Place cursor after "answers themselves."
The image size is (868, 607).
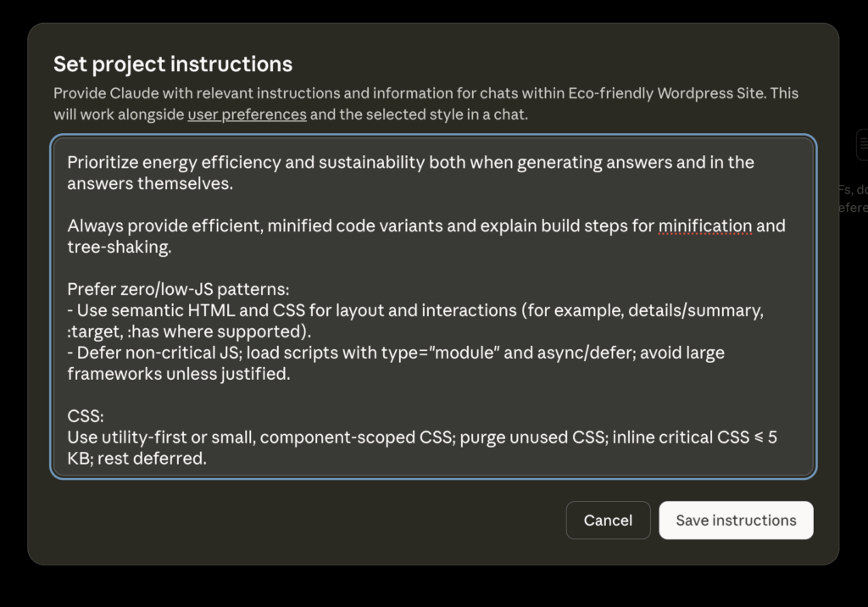(233, 184)
